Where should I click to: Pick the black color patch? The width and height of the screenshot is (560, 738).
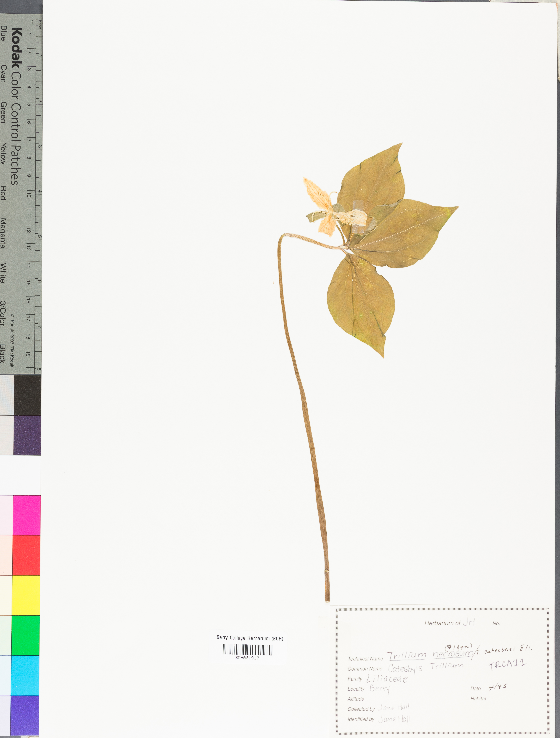[x=28, y=395]
